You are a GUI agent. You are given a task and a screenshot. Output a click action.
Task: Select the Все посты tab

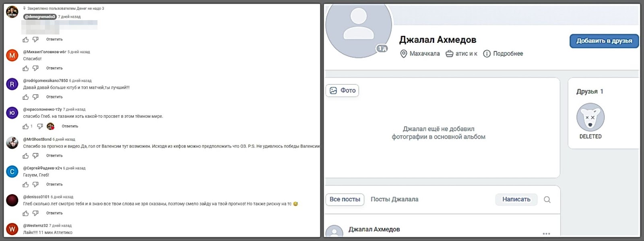345,199
